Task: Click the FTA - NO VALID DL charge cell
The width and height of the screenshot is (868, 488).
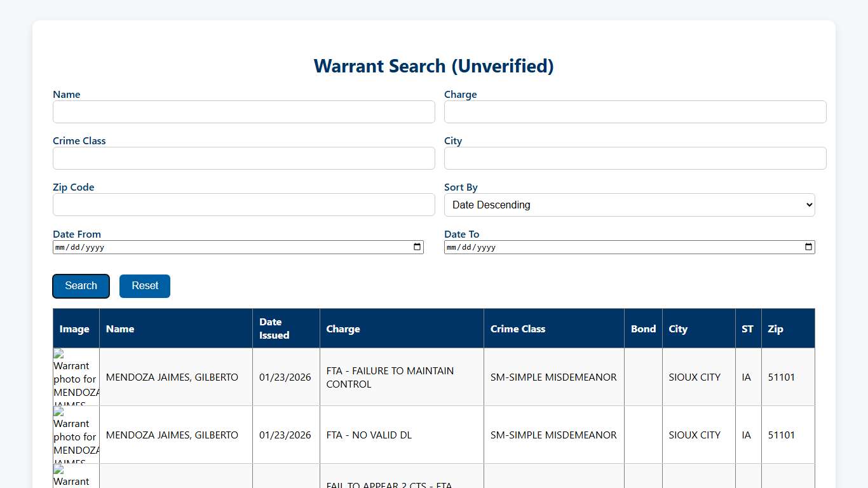Action: (369, 435)
